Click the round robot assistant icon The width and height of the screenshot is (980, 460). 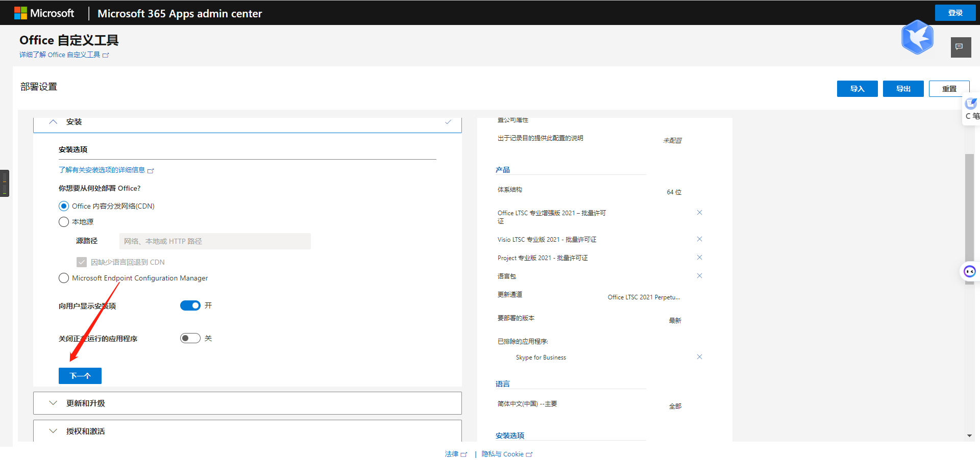coord(969,271)
